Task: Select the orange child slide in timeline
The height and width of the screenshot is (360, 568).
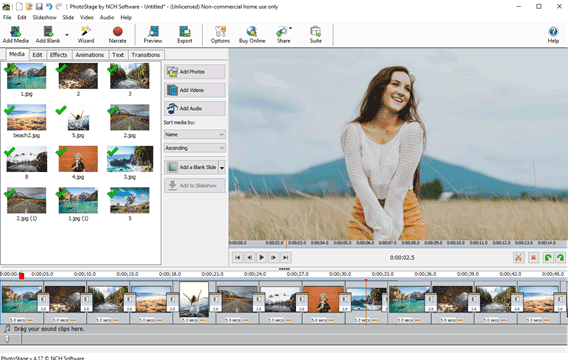Action: pyautogui.click(x=323, y=300)
